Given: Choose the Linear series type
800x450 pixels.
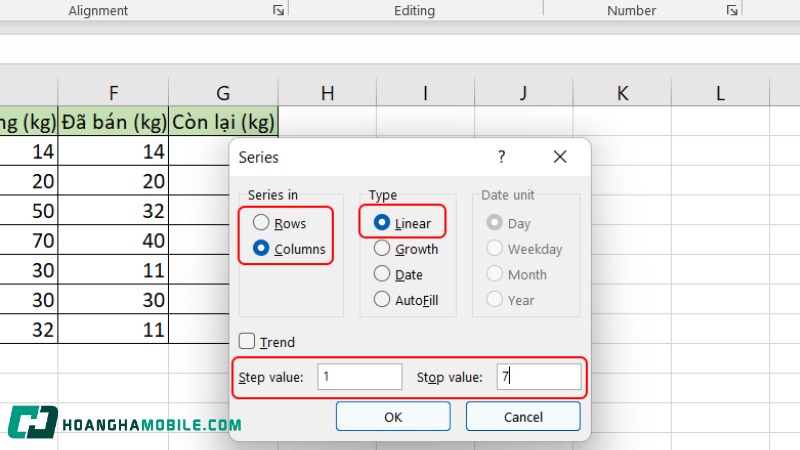Looking at the screenshot, I should pos(382,222).
